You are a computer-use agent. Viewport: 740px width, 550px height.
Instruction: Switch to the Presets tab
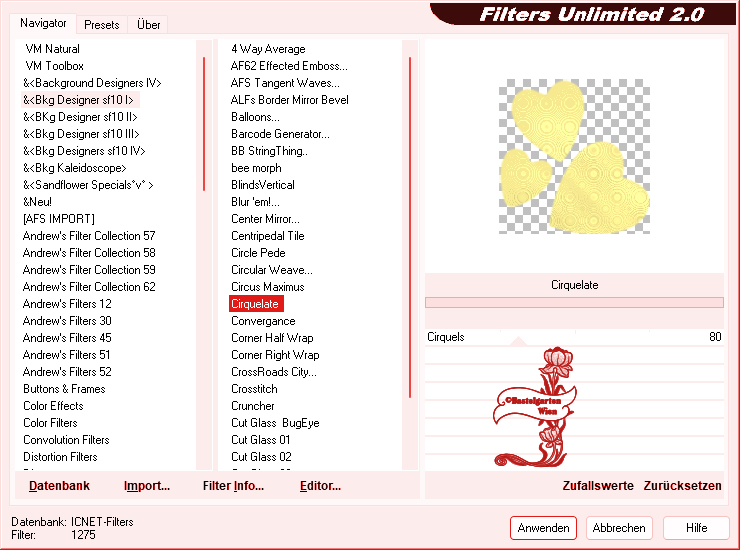(102, 24)
